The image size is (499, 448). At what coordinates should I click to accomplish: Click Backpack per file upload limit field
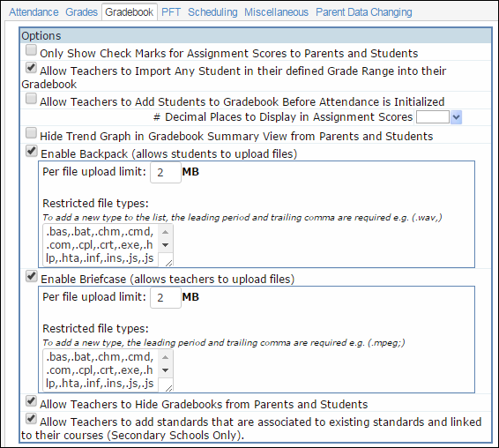click(166, 172)
